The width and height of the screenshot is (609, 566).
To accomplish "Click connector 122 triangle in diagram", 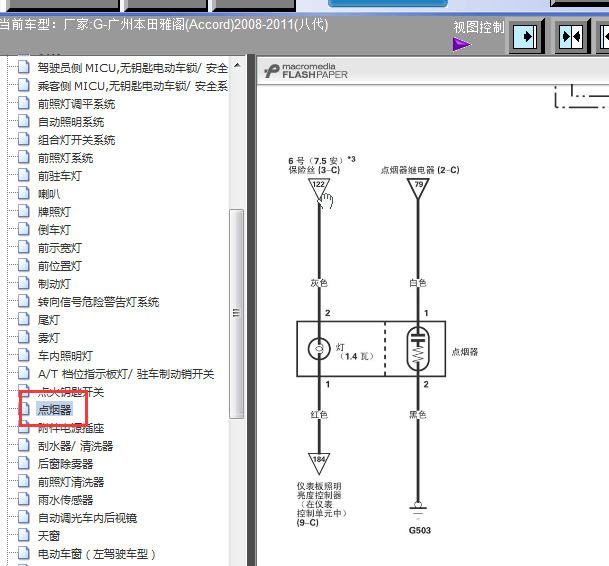I will 319,189.
